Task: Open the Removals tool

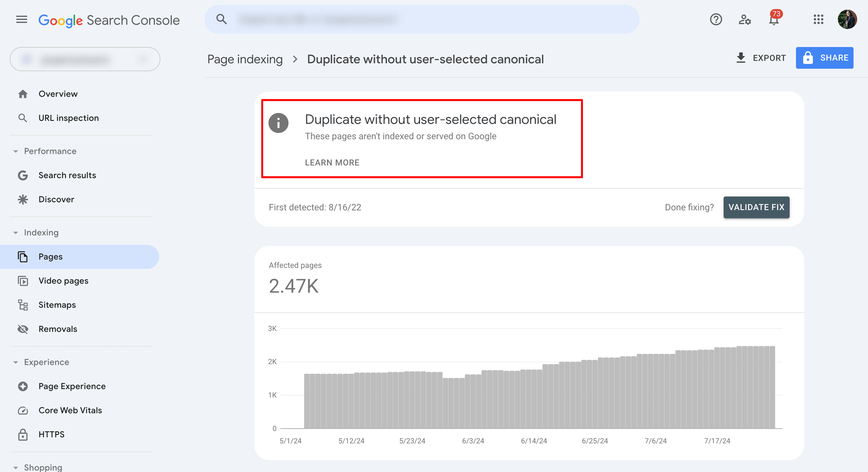Action: [58, 329]
